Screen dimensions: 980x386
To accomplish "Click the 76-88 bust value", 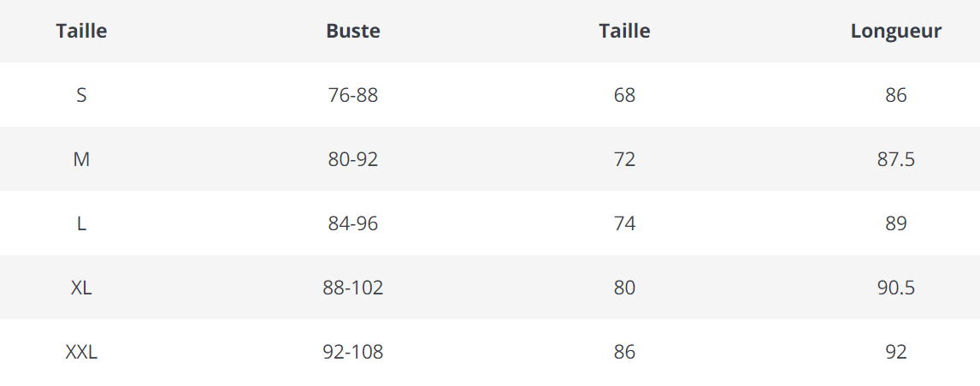I will 353,95.
